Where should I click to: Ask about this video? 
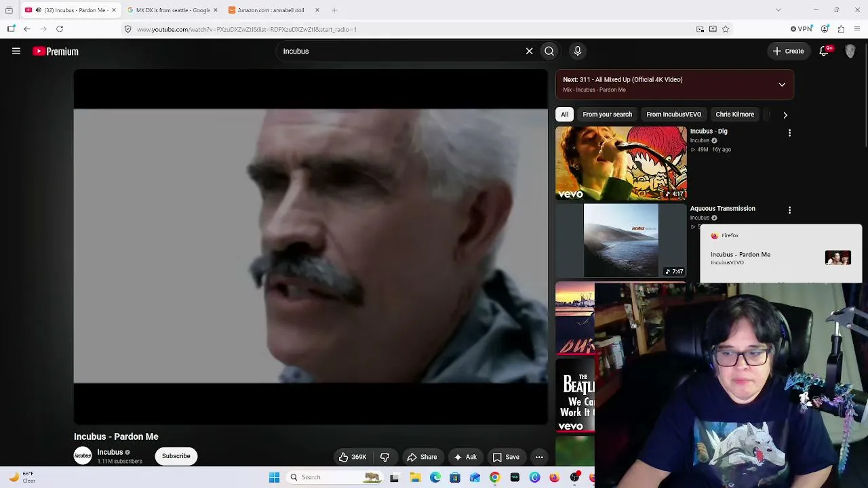[465, 457]
